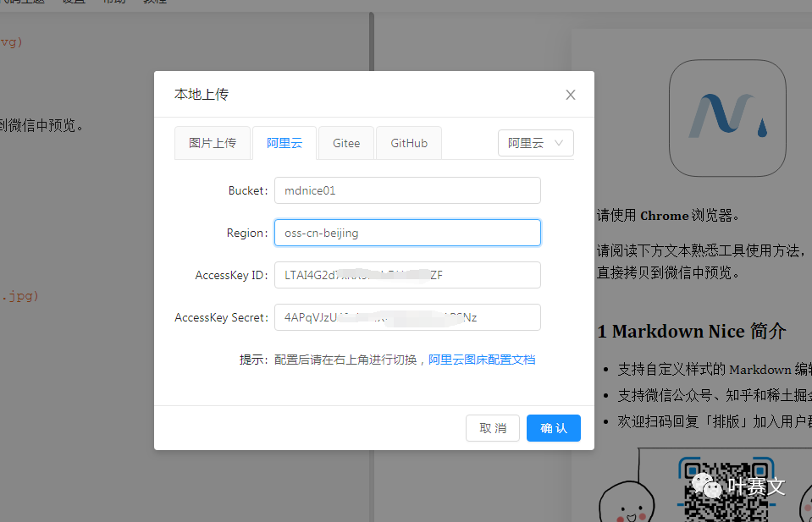Click the Region input field
The width and height of the screenshot is (812, 522).
407,233
